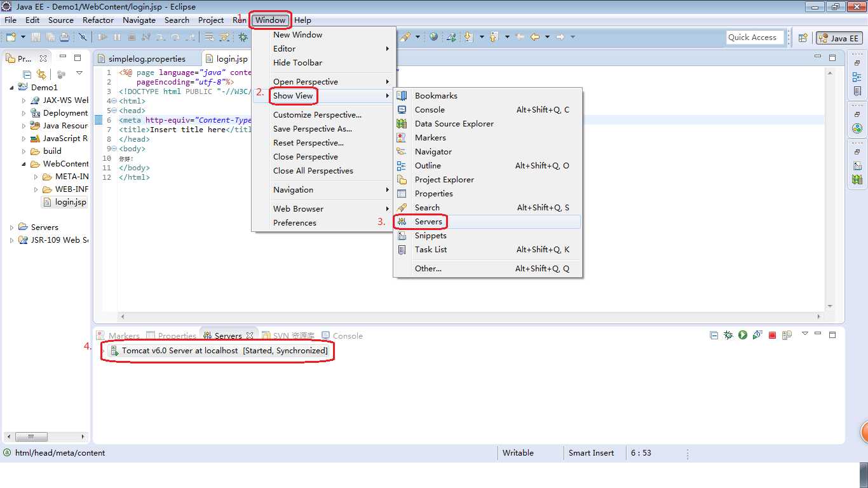
Task: Click the Save All toolbar icon
Action: point(50,37)
